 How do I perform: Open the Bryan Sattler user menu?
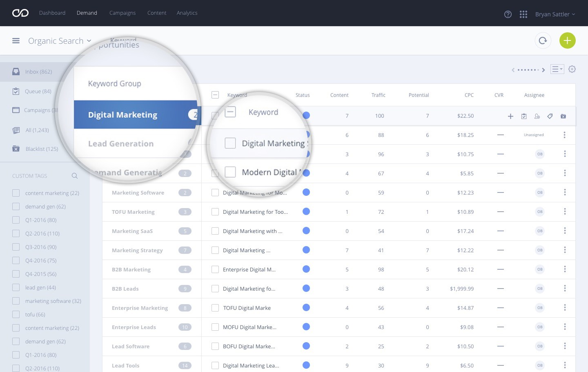coord(555,14)
